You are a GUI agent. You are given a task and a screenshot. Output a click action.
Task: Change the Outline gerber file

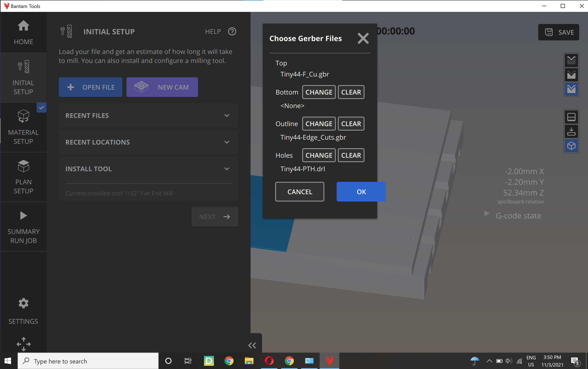[x=319, y=124]
